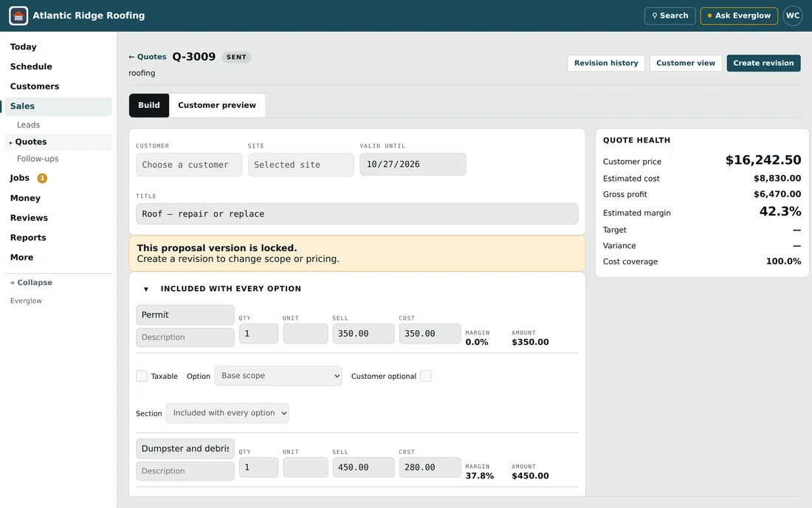
Task: Click the Atlantic Ridge Roofing house logo
Action: [x=18, y=16]
